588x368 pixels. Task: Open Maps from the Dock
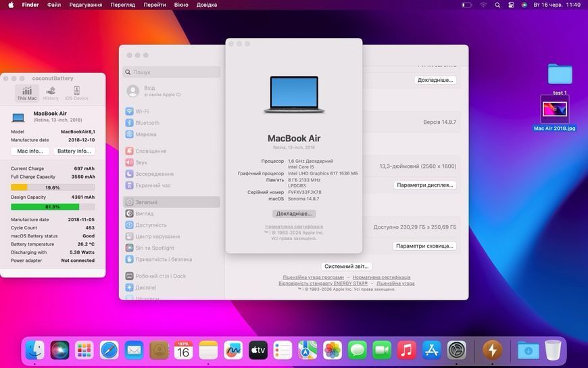click(x=308, y=350)
